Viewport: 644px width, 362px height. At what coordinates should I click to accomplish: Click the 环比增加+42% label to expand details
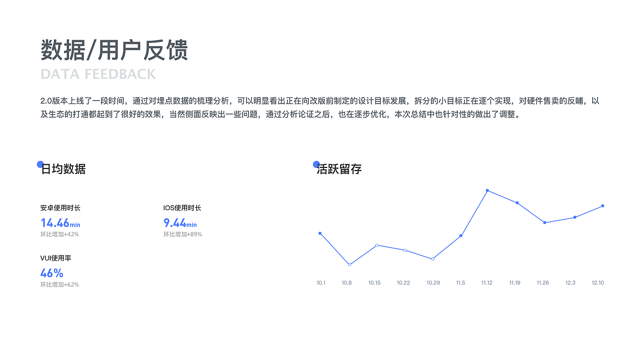[59, 234]
